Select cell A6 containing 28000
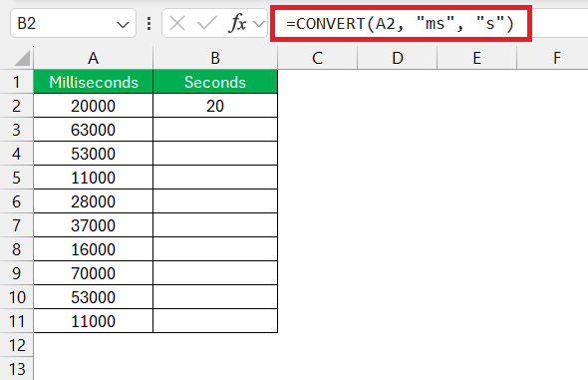Screen dimensions: 588x380 [94, 201]
